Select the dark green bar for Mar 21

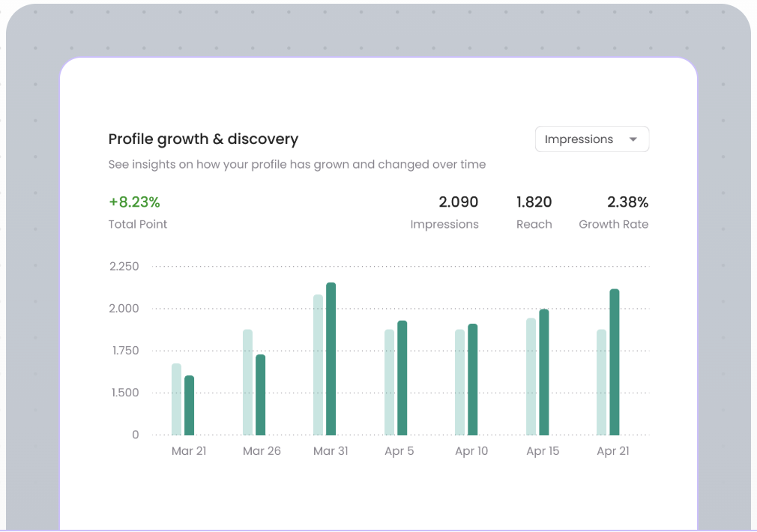pyautogui.click(x=189, y=405)
